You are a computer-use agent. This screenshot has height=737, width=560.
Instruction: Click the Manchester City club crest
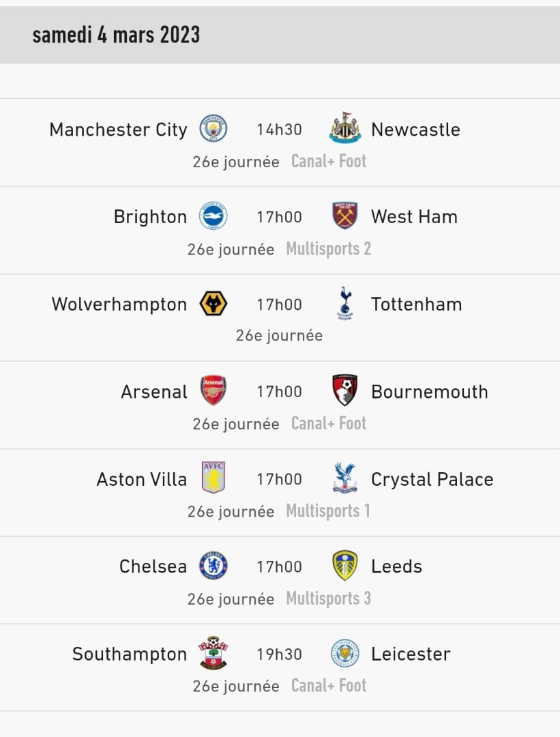213,129
